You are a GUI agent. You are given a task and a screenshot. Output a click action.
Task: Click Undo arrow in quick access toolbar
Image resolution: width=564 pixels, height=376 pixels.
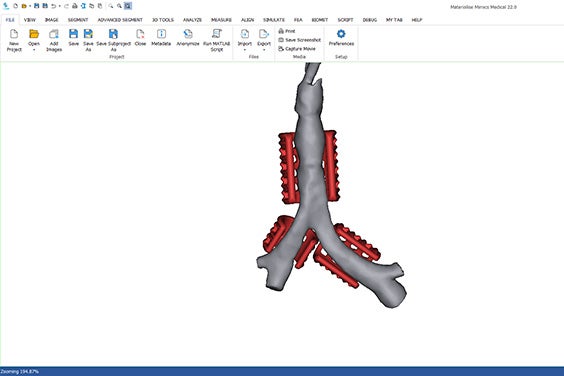54,6
